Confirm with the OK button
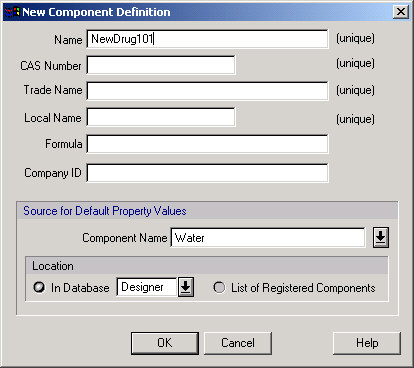The image size is (414, 368). coord(165,343)
